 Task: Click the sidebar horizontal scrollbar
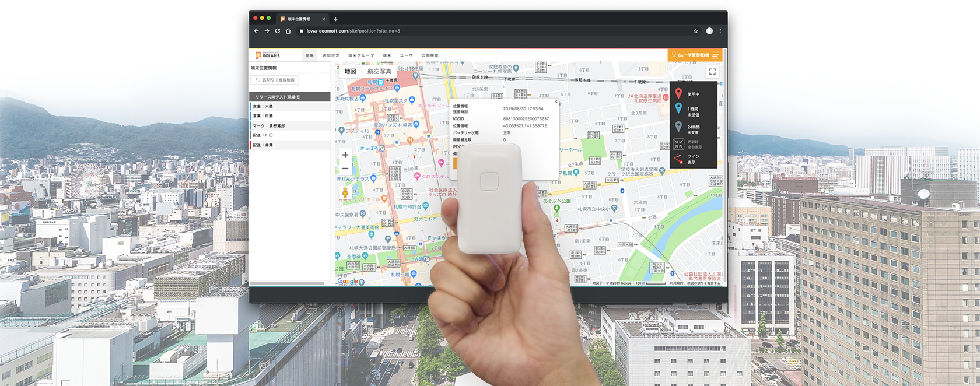coord(287,283)
